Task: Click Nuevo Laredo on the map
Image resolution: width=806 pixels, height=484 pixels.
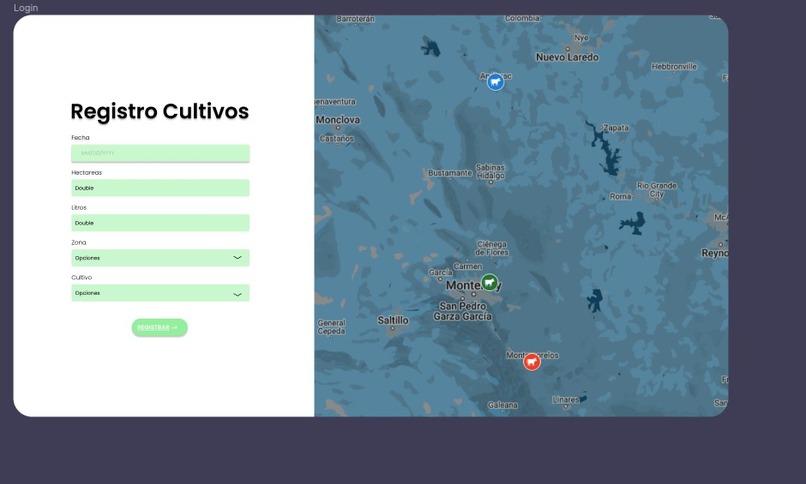Action: (567, 57)
